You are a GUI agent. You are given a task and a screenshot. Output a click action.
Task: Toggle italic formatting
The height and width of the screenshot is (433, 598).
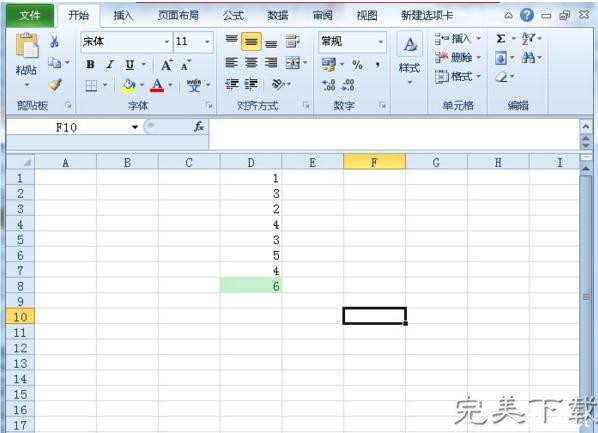[110, 64]
